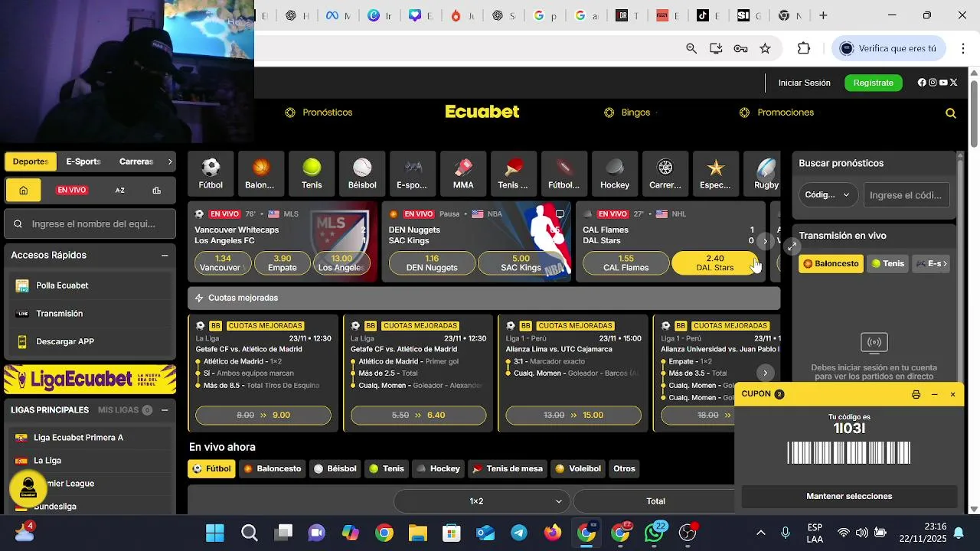Filter live now by Béisbol
This screenshot has height=551, width=980.
[x=335, y=468]
